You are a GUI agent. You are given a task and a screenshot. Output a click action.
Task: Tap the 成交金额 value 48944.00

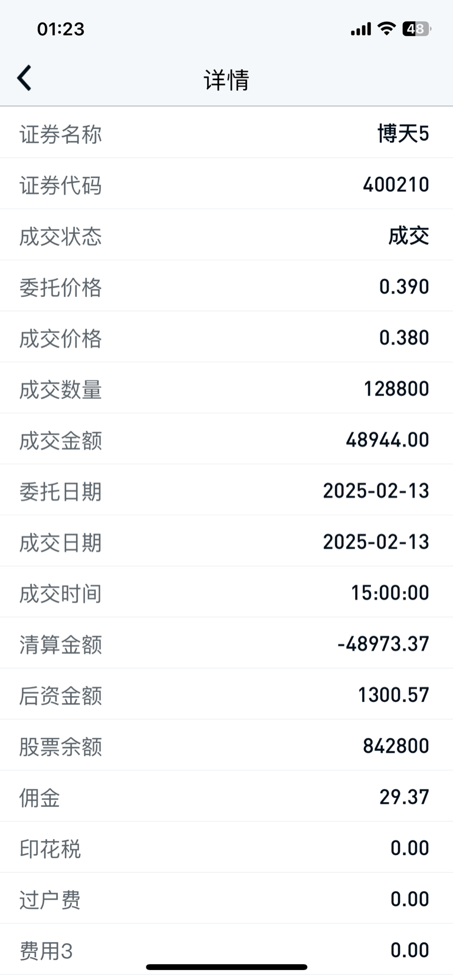(x=388, y=440)
